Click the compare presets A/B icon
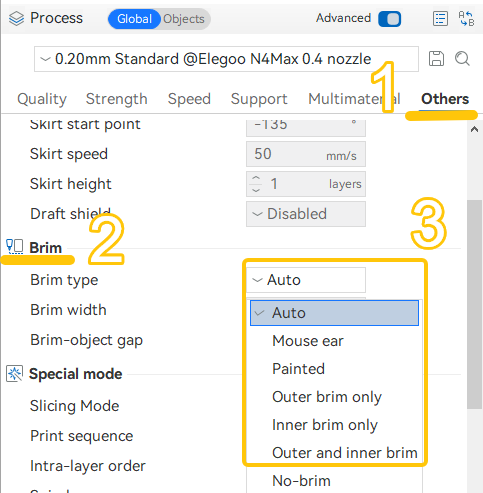 coord(466,18)
